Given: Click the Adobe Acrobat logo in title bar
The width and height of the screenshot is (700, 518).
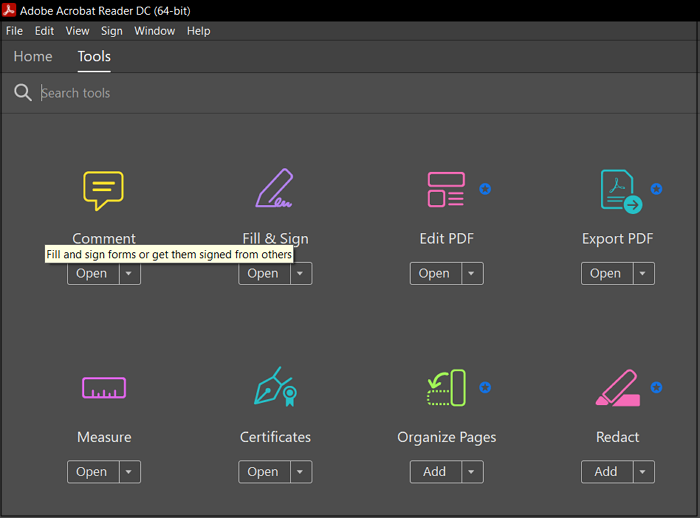Looking at the screenshot, I should 9,10.
